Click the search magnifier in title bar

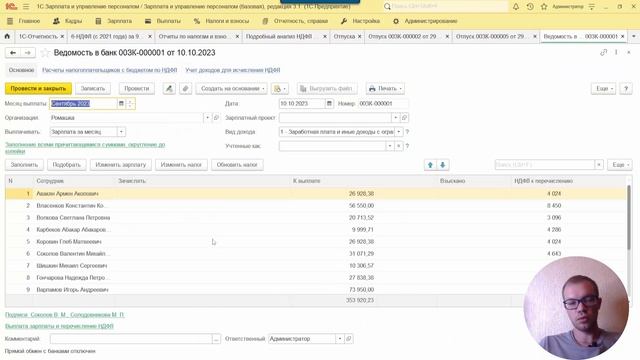[387, 7]
